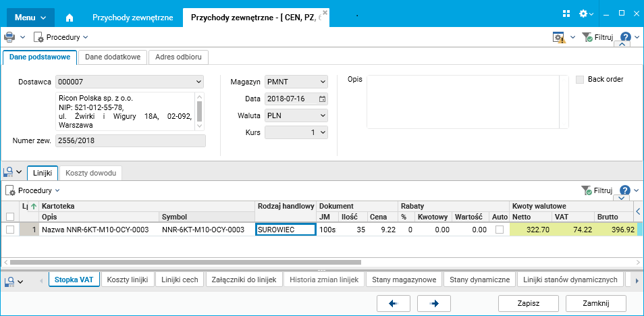Toggle the select-all checkbox in table header
Viewport: 644px width, 316px height.
pyautogui.click(x=10, y=217)
